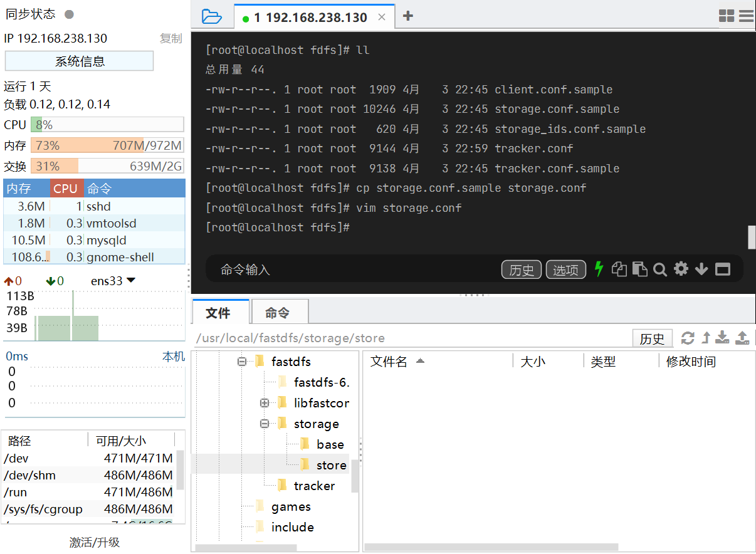Select the /dev/shm disk row
Image resolution: width=756 pixels, height=554 pixels.
(x=90, y=475)
